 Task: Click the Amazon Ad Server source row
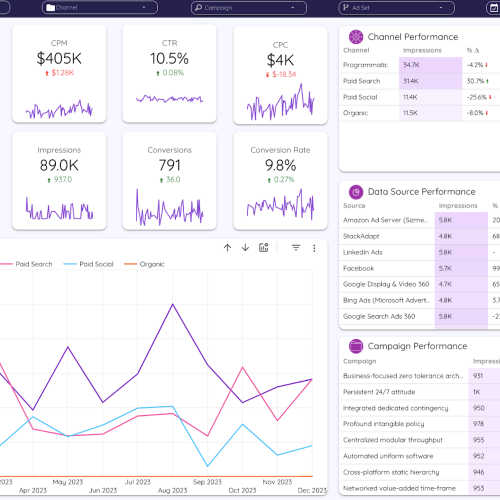coord(419,220)
